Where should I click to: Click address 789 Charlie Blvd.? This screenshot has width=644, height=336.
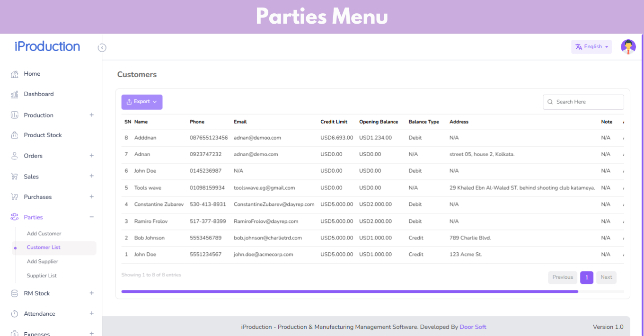[470, 238]
